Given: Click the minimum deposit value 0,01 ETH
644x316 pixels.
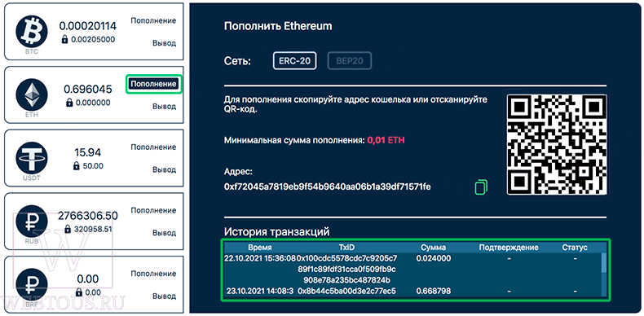Looking at the screenshot, I should pos(386,140).
